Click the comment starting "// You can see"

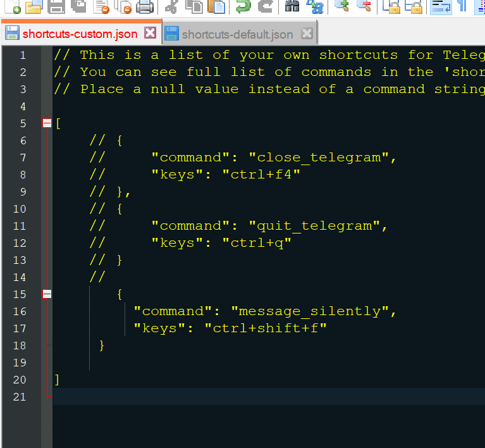[269, 72]
